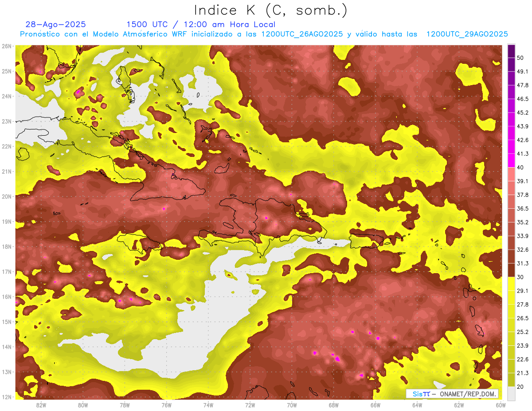Click the '22N' latitude axis label
532x411 pixels.
click(7, 146)
